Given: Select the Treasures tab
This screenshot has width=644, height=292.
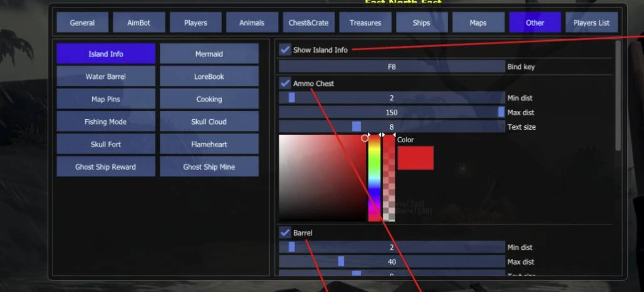Looking at the screenshot, I should pos(365,23).
